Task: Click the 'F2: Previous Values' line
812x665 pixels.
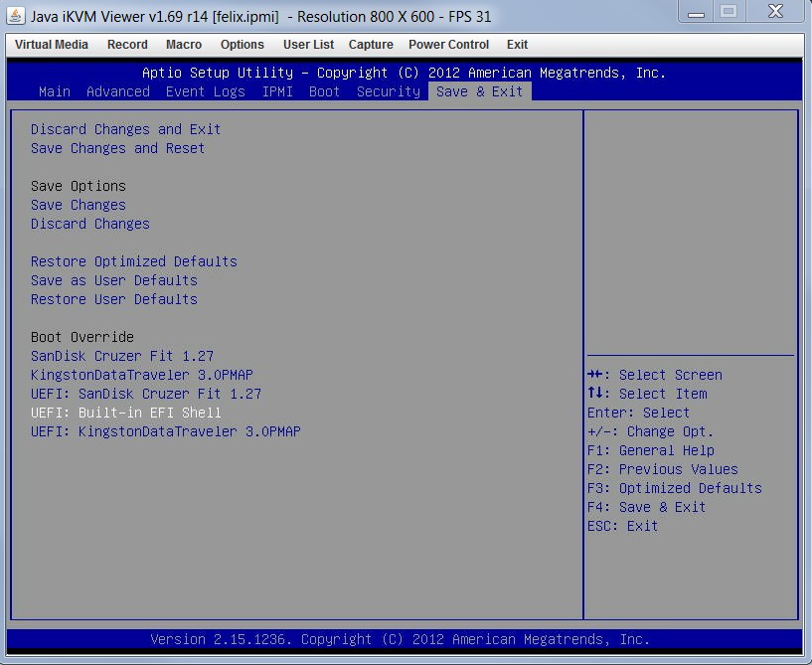Action: point(663,469)
